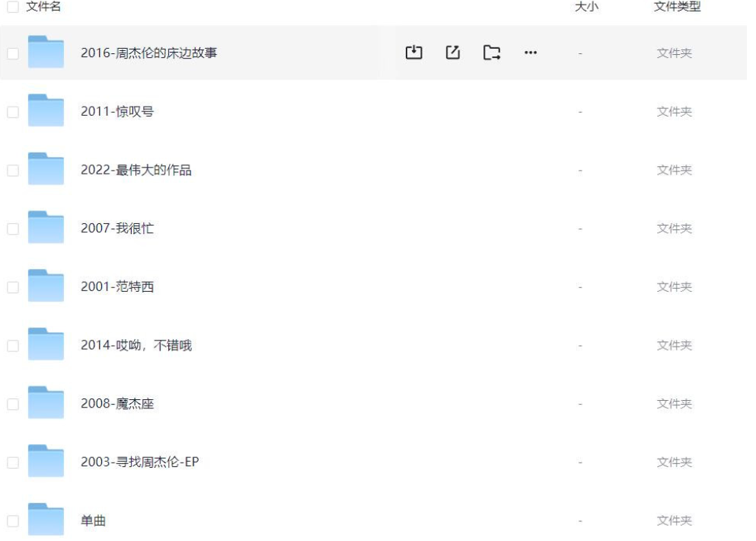Click the name 2022-最伟大的作品
Viewport: 756px width, 541px height.
coord(136,170)
